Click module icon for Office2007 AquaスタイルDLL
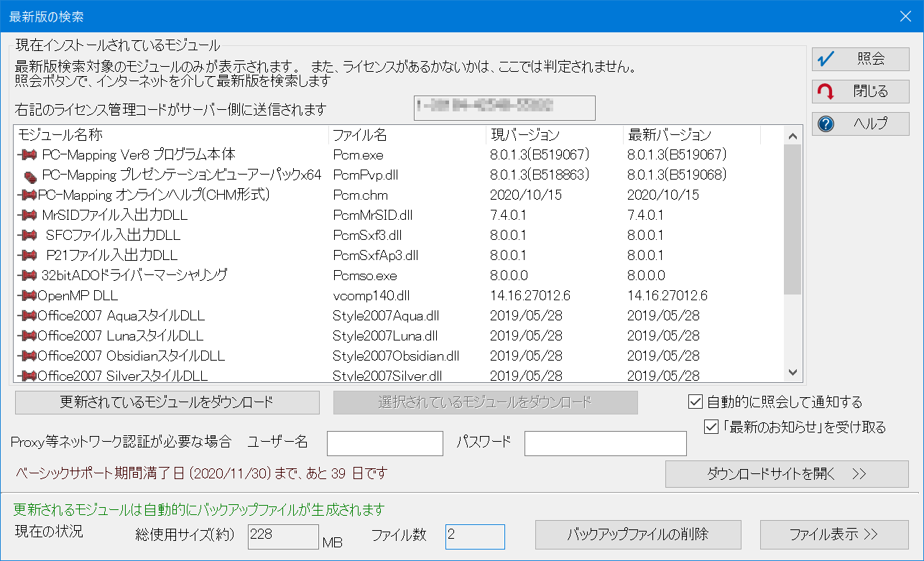 (x=27, y=315)
